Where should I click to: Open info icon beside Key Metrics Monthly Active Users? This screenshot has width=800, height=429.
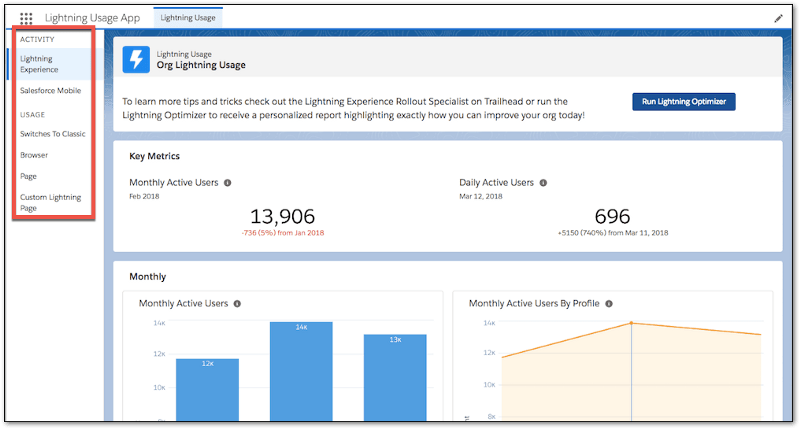(228, 183)
